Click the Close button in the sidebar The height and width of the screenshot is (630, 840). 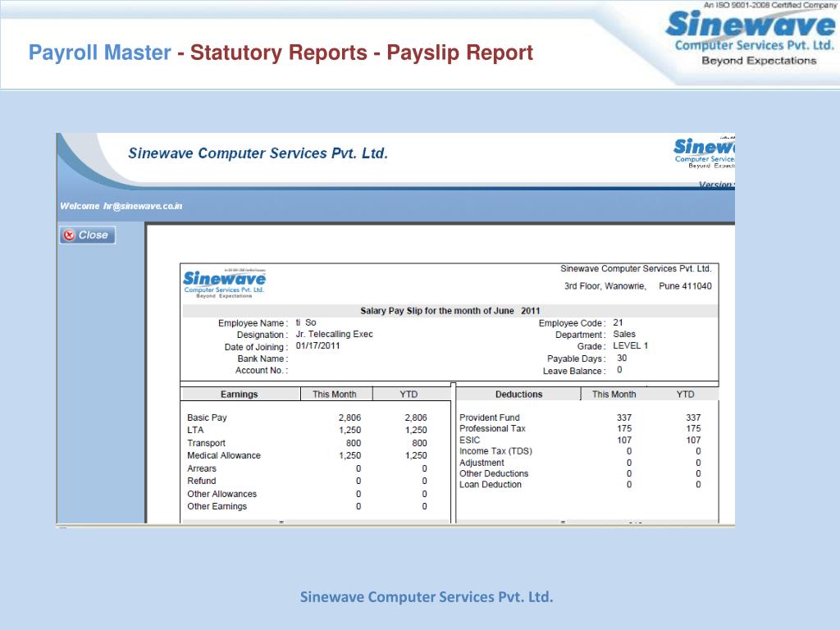click(x=87, y=235)
